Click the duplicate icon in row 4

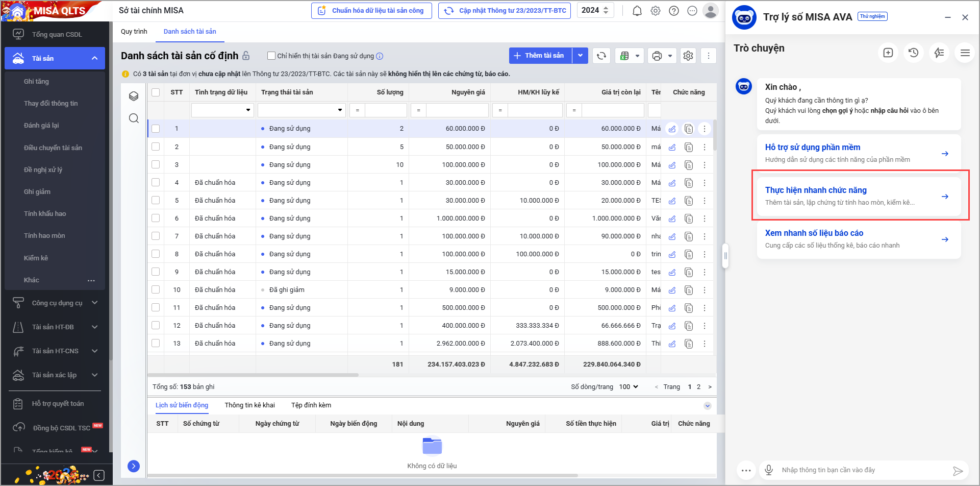pos(689,183)
